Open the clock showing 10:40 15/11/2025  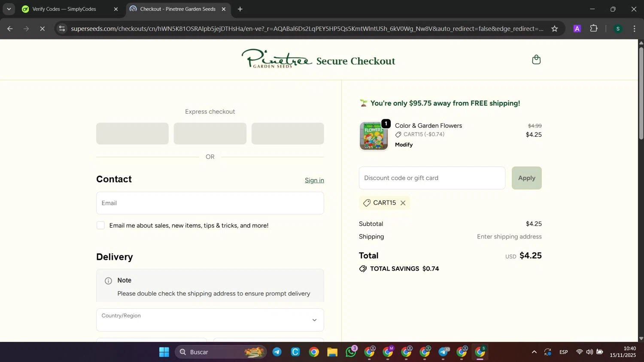(x=623, y=352)
